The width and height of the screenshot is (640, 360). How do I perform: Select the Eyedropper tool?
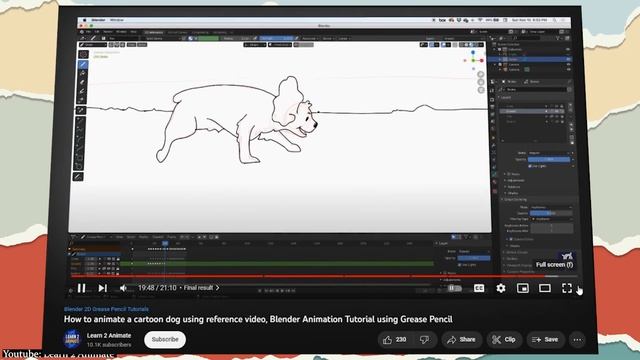pyautogui.click(x=80, y=110)
